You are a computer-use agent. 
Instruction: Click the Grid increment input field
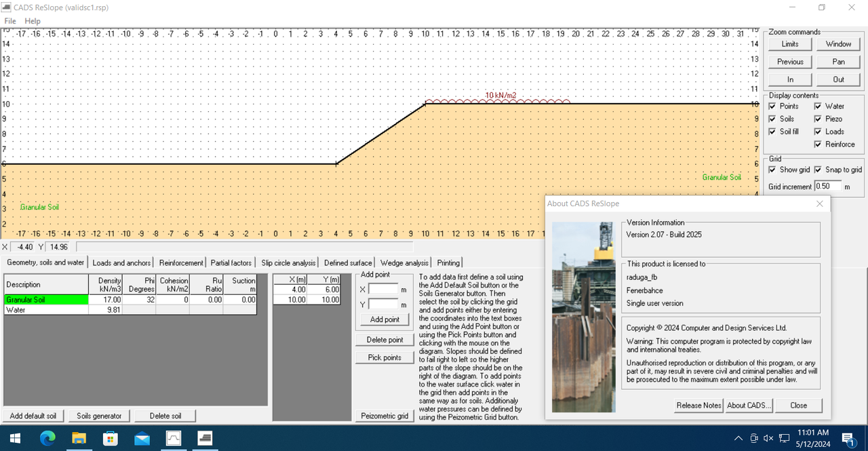click(x=827, y=186)
